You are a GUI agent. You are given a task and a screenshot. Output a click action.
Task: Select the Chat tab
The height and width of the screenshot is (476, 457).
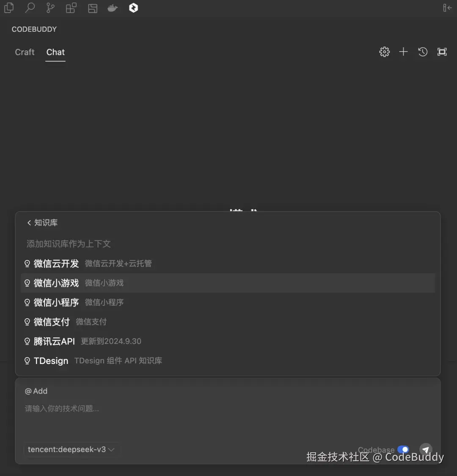[55, 52]
